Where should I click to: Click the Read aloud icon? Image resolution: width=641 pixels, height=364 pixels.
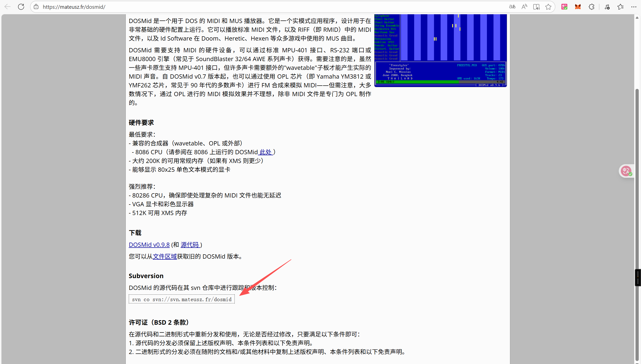coord(524,7)
